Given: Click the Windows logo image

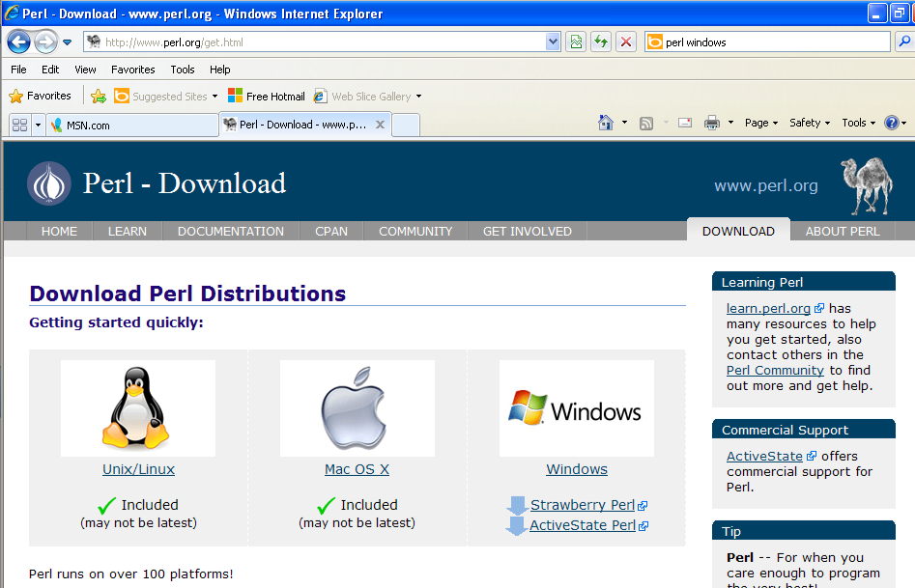Looking at the screenshot, I should tap(577, 408).
